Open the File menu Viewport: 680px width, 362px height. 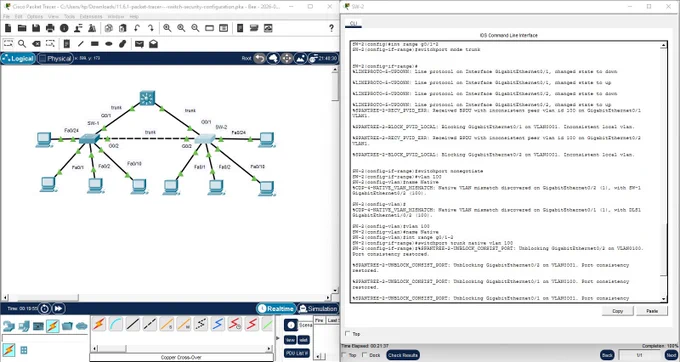pyautogui.click(x=6, y=16)
